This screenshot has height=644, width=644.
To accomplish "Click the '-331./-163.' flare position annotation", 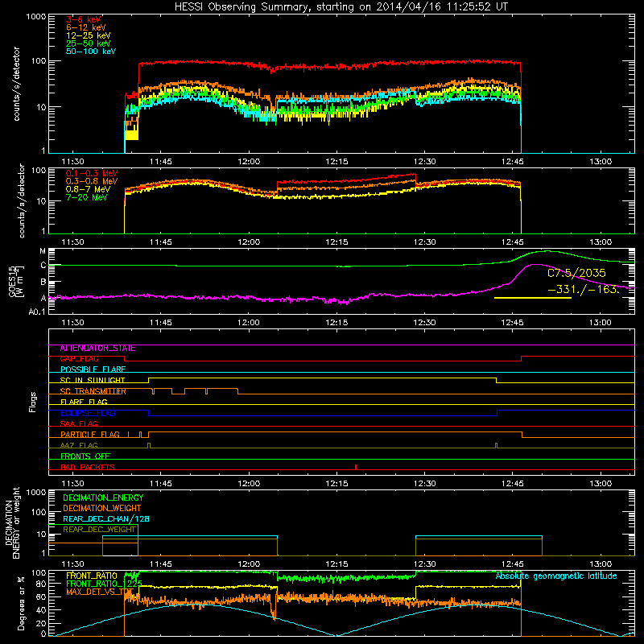I will (x=583, y=290).
